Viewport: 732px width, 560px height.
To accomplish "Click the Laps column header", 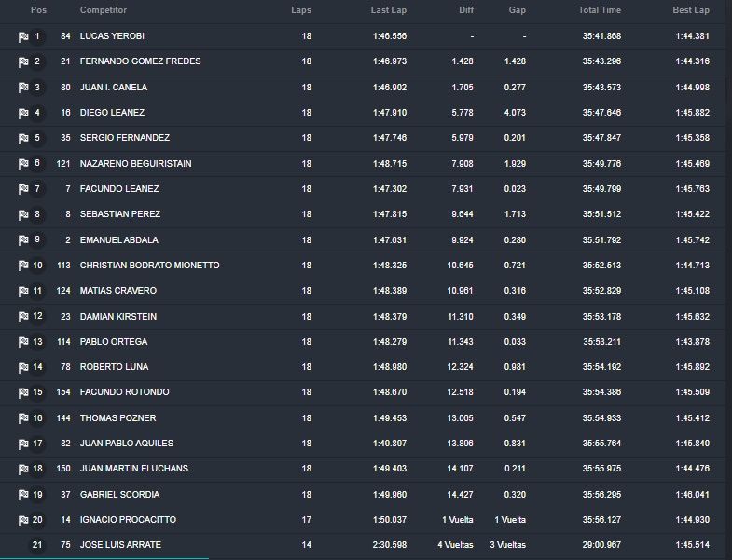I will pyautogui.click(x=301, y=10).
